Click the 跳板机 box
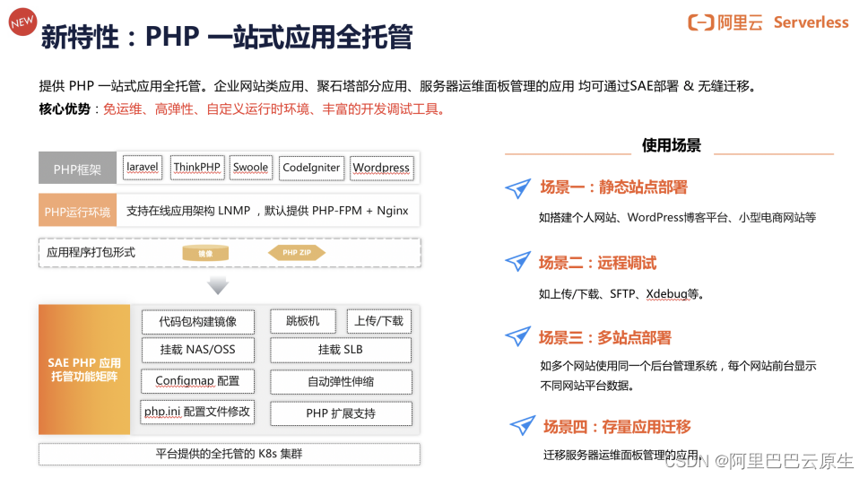Image resolution: width=868 pixels, height=478 pixels. (303, 321)
